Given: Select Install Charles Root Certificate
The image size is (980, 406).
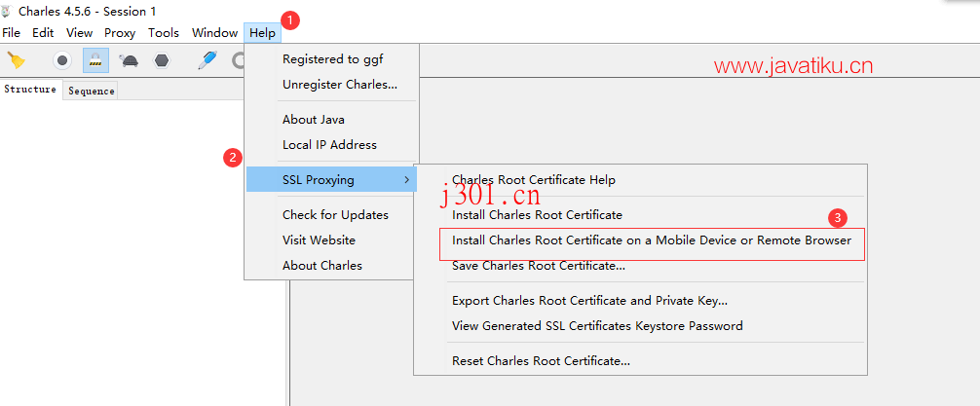Looking at the screenshot, I should pos(641,215).
